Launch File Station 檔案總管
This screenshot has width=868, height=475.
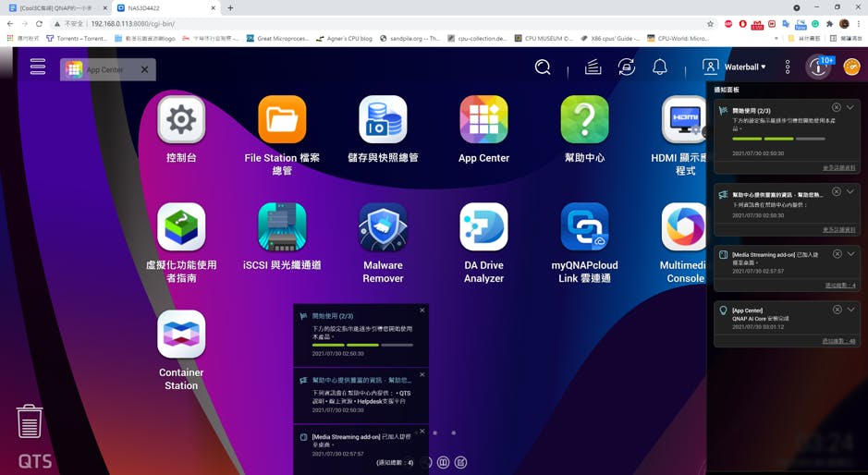(x=282, y=119)
